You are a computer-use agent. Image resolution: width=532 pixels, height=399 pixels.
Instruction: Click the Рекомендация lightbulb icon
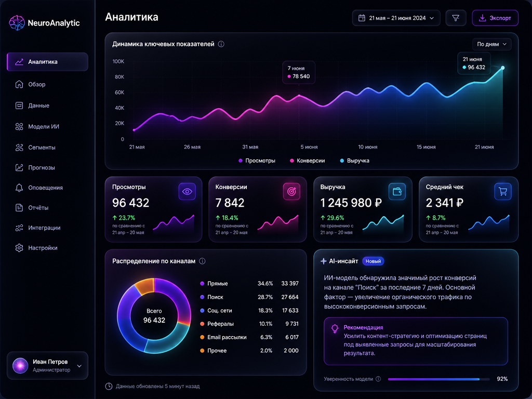[x=335, y=328]
